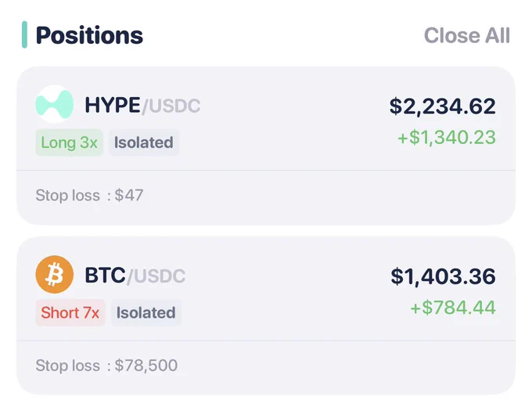Edit HYPE stop loss at $47
Screen dimensions: 532x411
click(89, 195)
